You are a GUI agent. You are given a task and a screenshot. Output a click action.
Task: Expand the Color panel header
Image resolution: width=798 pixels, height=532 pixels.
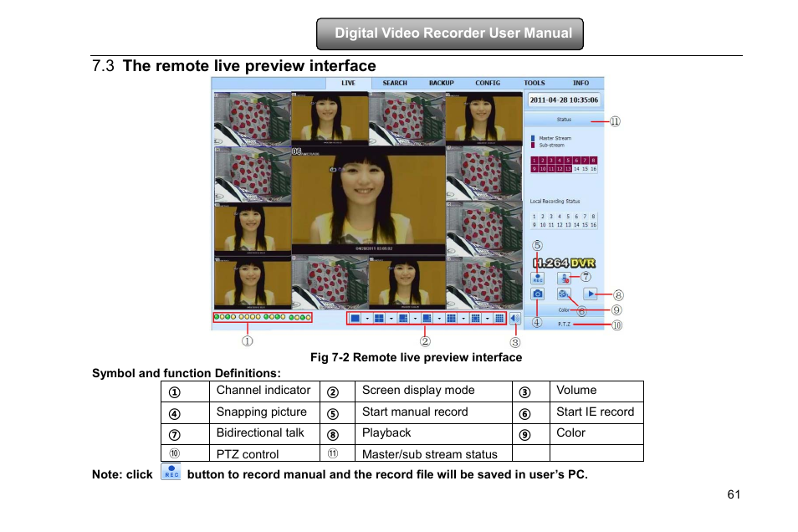coord(564,310)
